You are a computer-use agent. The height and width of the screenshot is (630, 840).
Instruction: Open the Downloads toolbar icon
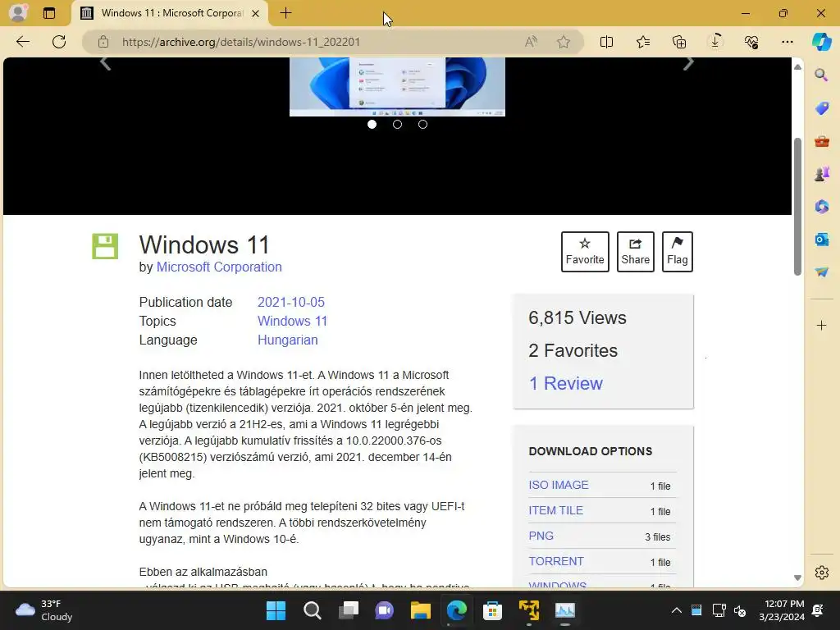(x=715, y=42)
